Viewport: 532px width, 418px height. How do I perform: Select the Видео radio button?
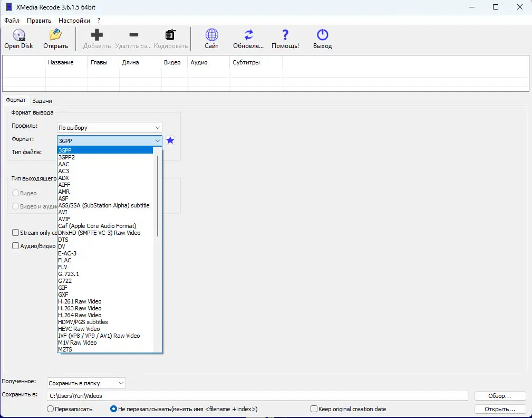coord(15,193)
